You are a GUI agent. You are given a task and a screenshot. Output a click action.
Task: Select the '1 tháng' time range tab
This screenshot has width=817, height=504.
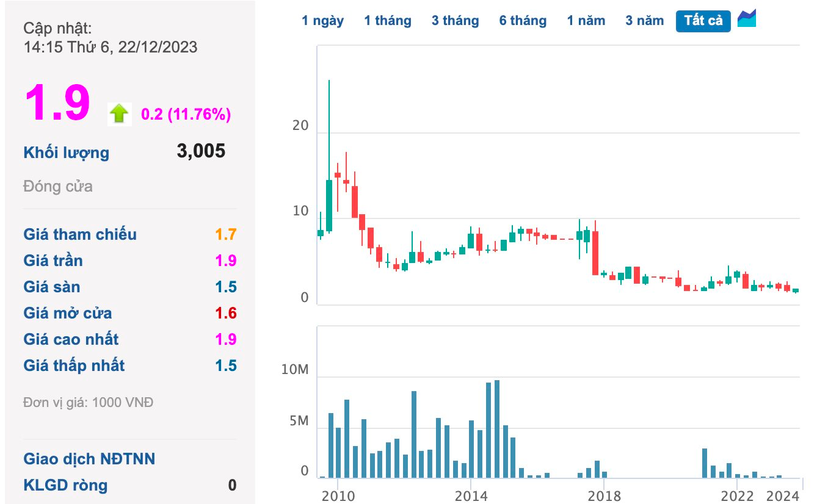[388, 21]
